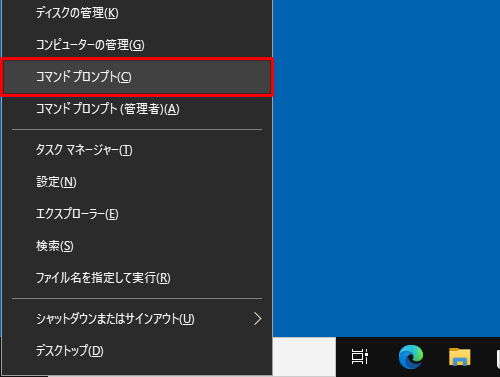Open ディスクの管理(K) menu entry
The height and width of the screenshot is (377, 500).
pyautogui.click(x=137, y=13)
